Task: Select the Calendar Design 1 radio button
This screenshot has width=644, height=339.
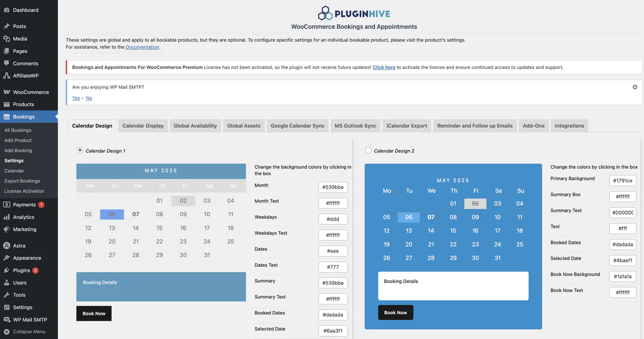Action: 80,150
